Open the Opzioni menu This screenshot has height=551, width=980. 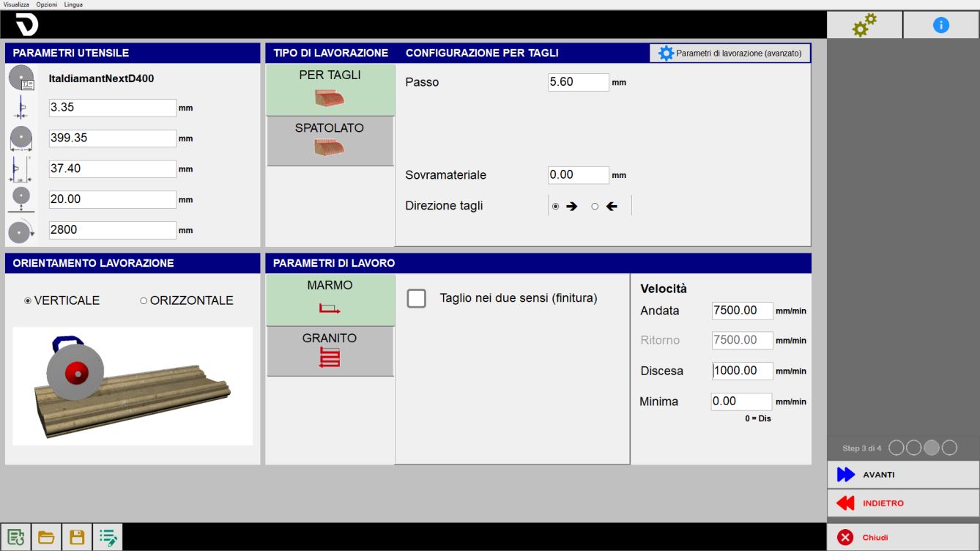(47, 4)
